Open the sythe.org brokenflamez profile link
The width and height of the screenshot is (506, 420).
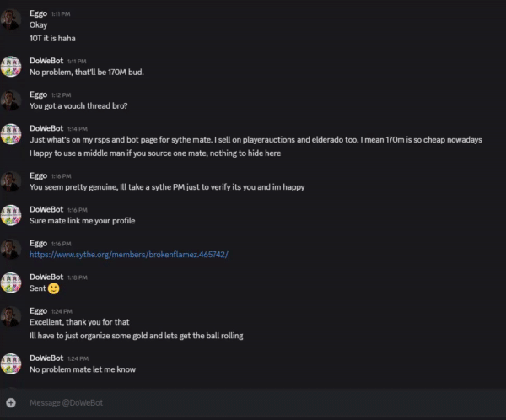tap(129, 254)
